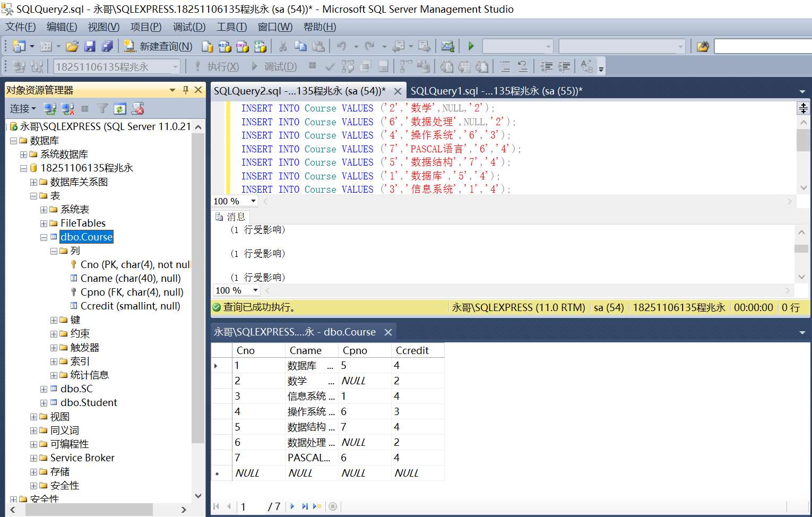Click the filter funnel icon
Viewport: 812px width, 517px height.
(102, 109)
